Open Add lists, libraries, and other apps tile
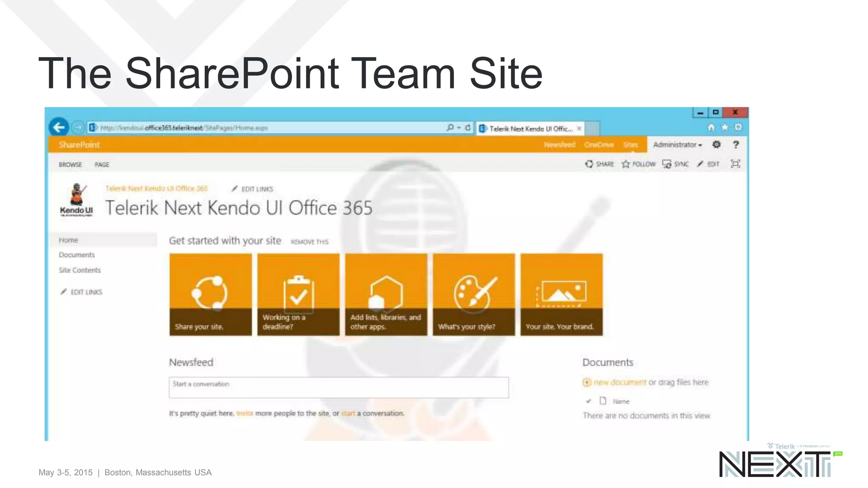 386,295
